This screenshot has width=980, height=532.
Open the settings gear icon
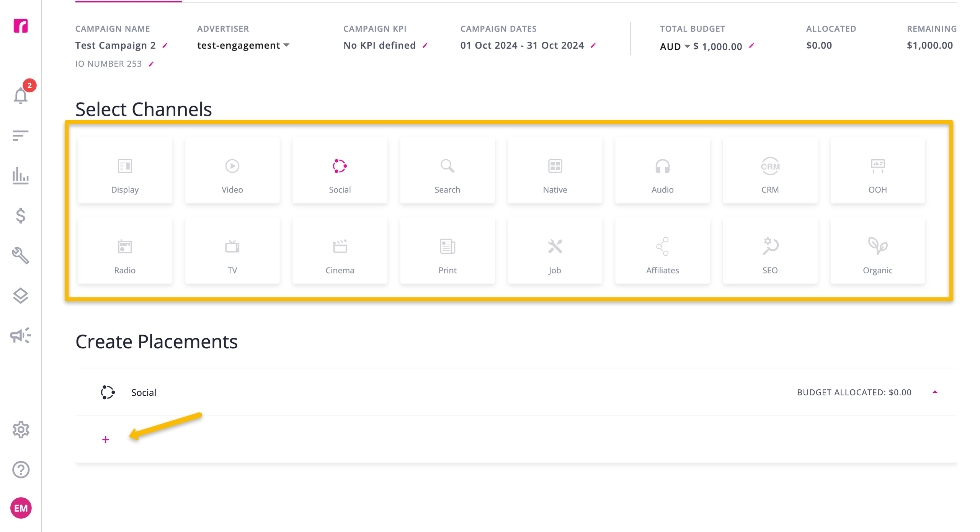coord(21,430)
